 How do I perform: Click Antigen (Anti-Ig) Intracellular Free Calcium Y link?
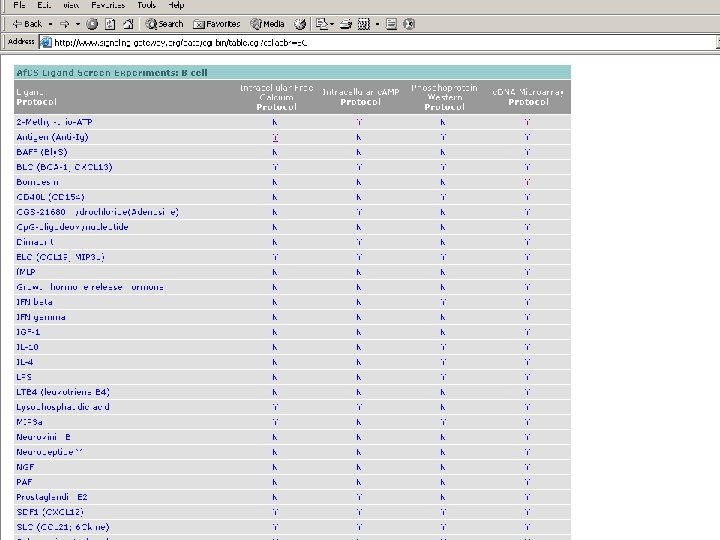pos(275,137)
